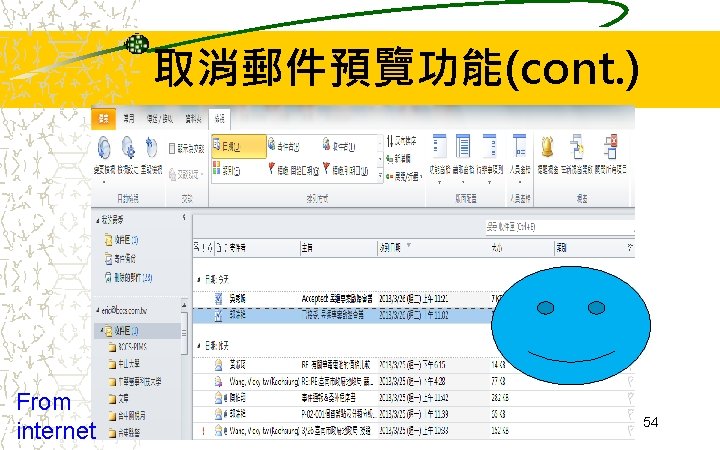Click the folder pane scroll up arrow
This screenshot has width=720, height=450.
coord(184,305)
